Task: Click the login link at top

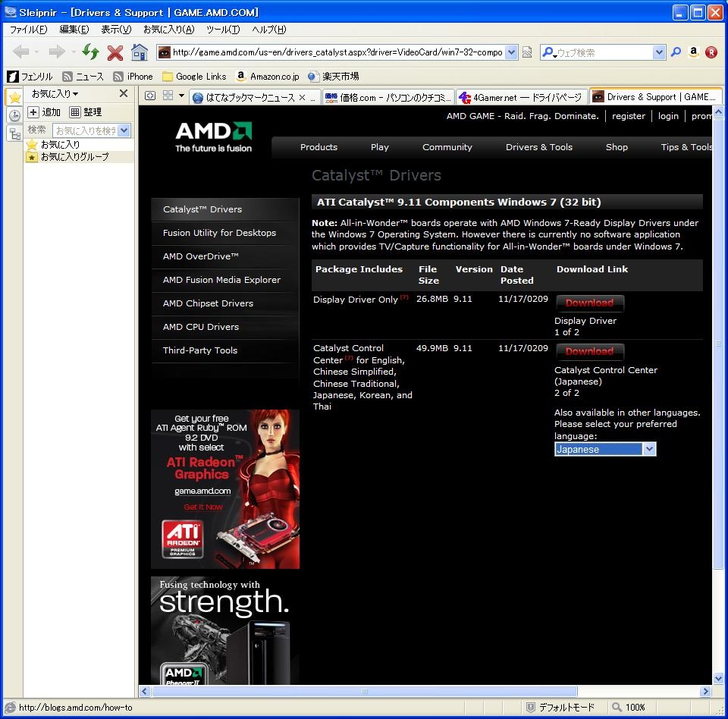Action: (668, 116)
